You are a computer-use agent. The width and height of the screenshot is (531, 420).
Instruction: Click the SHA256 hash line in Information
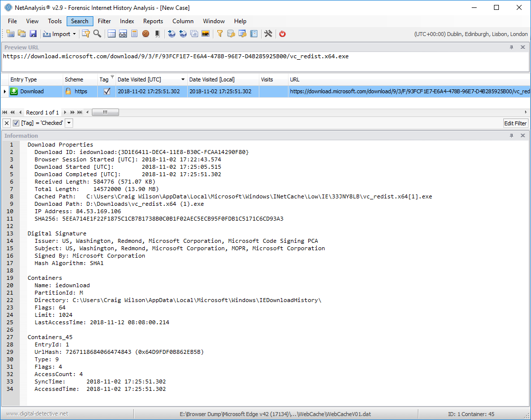(159, 219)
